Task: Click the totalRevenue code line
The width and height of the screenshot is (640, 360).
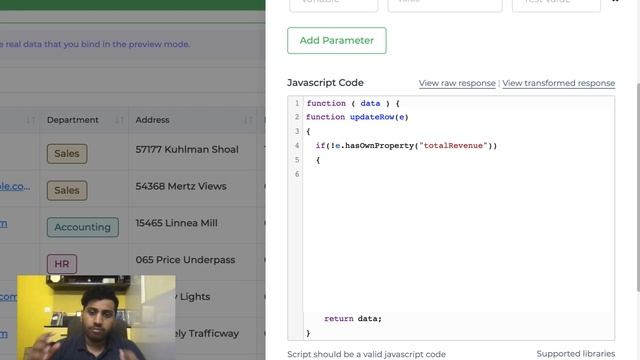Action: (406, 146)
